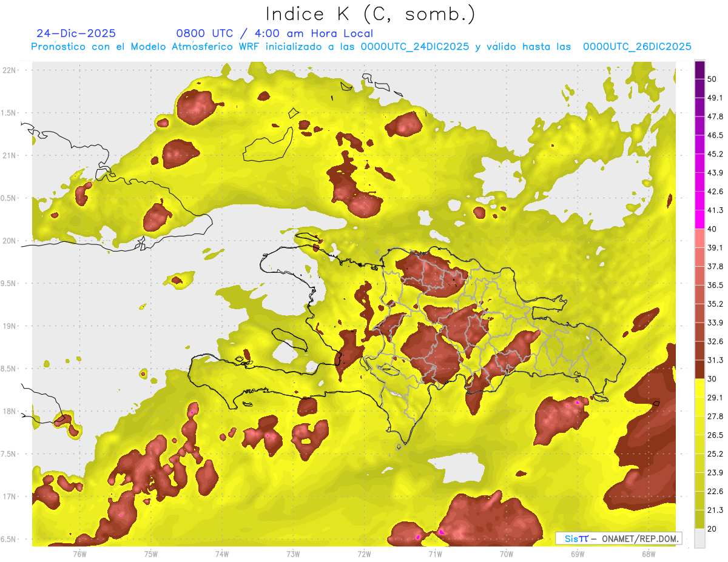Click the colorbar label '47.8'

click(715, 116)
